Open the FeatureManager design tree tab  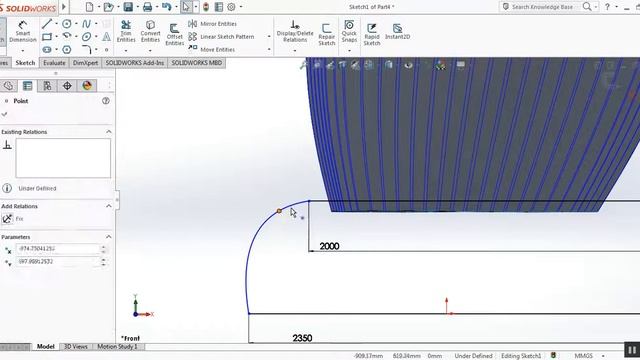point(8,86)
